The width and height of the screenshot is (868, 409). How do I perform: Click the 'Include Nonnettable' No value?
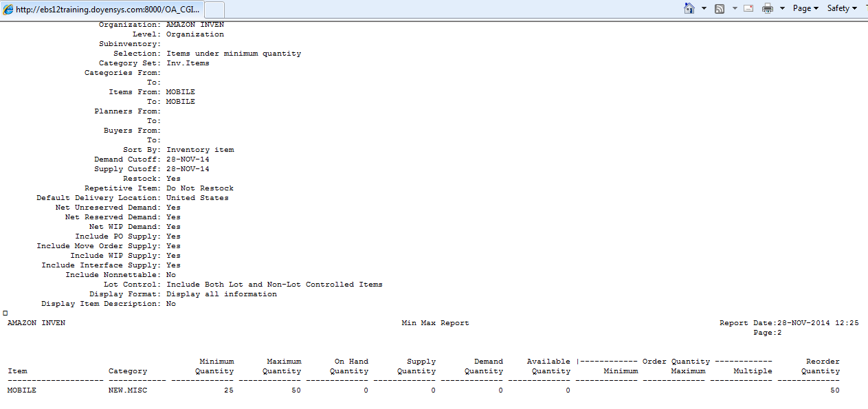[x=171, y=275]
